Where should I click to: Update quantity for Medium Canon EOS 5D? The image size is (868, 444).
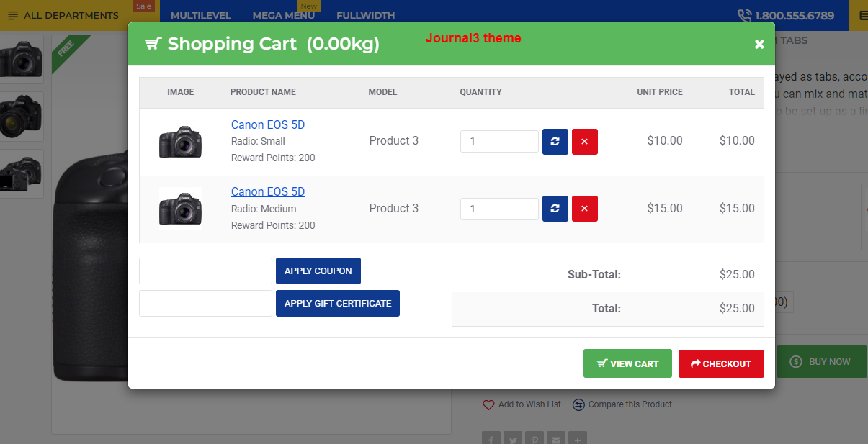[555, 209]
